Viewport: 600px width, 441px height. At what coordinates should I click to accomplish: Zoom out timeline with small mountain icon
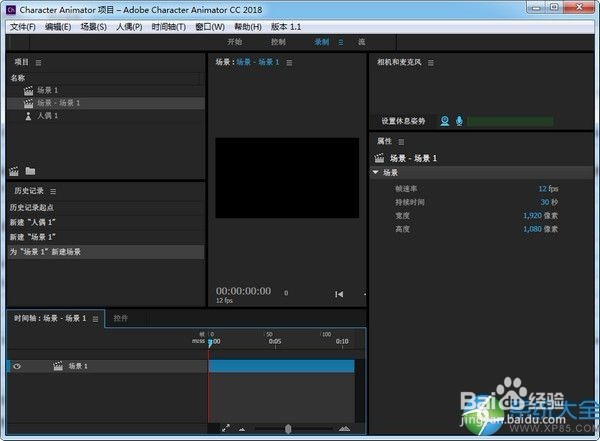242,429
